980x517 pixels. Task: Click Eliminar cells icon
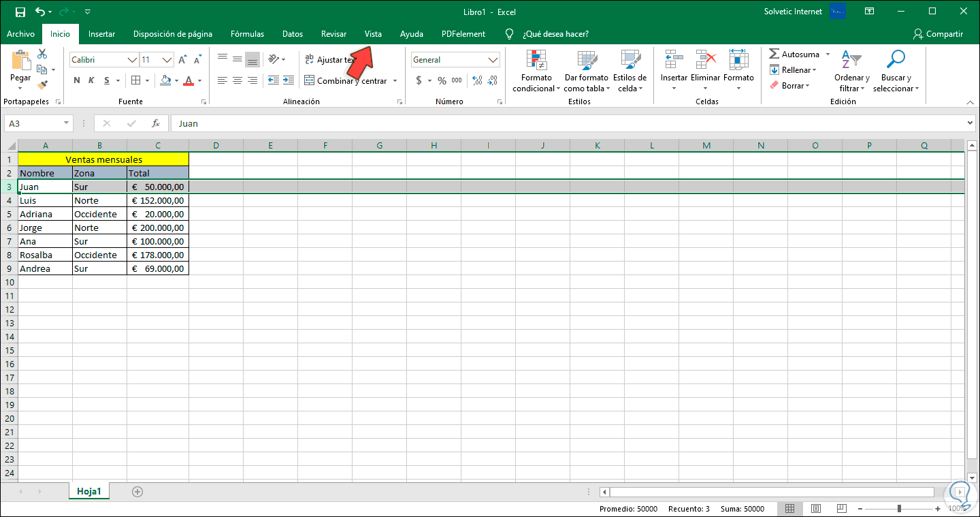click(705, 59)
